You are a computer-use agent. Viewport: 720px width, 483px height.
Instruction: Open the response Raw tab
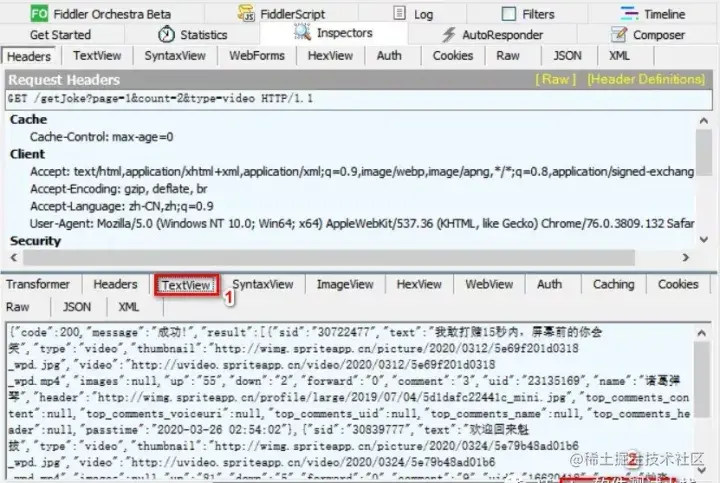pyautogui.click(x=17, y=307)
